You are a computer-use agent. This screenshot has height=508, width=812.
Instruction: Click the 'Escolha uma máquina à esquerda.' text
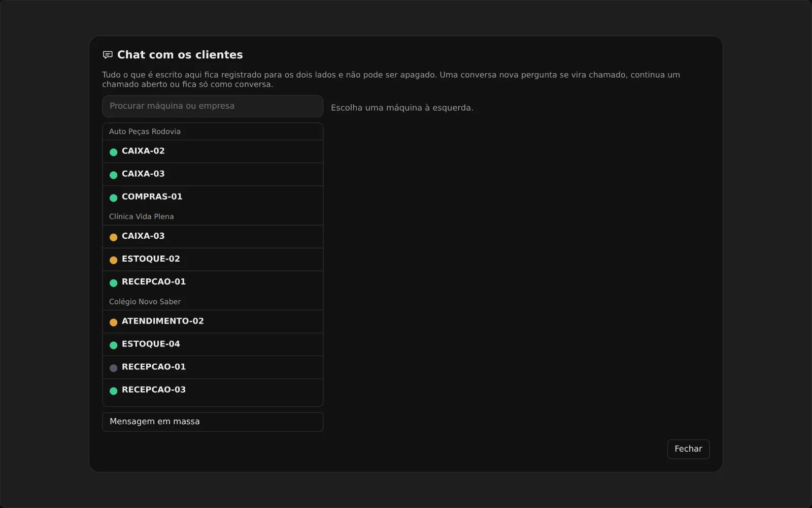click(402, 108)
